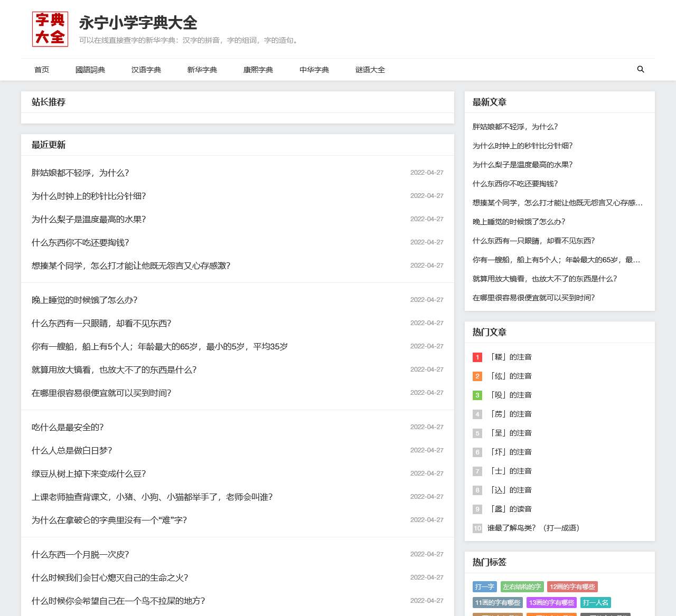Open the 康熙字典 navigation link
This screenshot has height=616, width=676.
pos(258,70)
